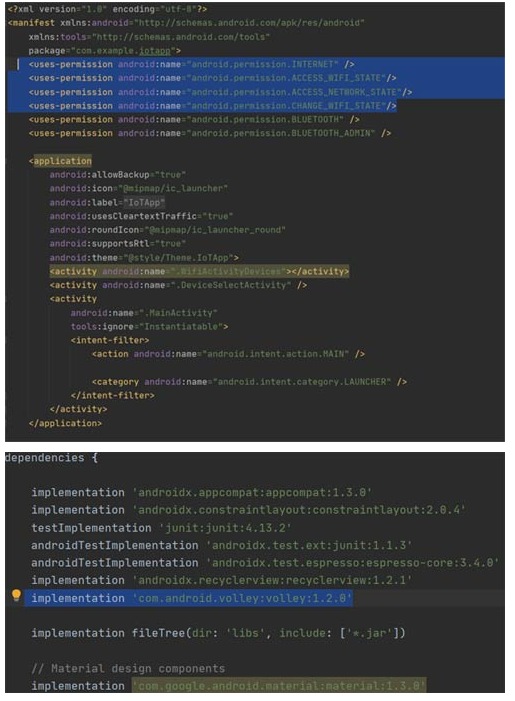Screen dimensions: 515x701
Task: Click the highlighted material:1.3.0 dependency string
Action: click(279, 686)
